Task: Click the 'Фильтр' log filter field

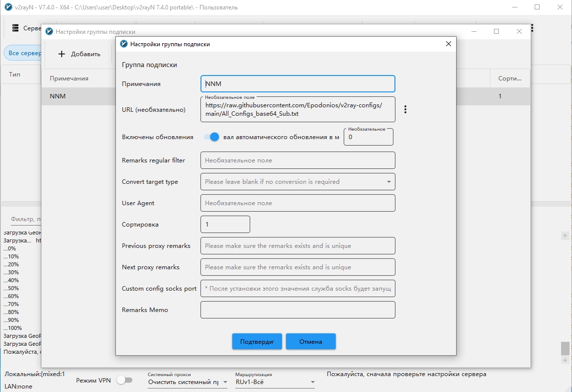Action: [25, 219]
